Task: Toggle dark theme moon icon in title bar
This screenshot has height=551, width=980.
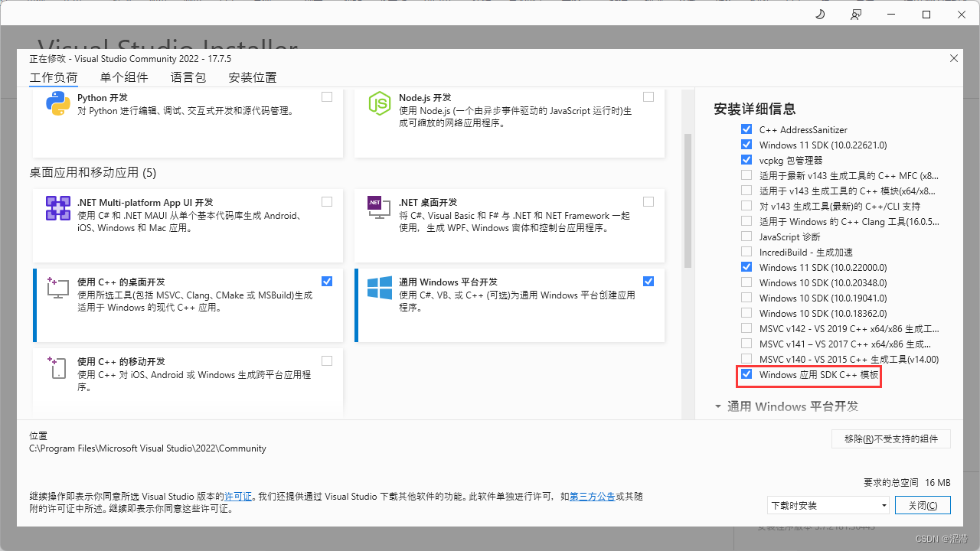Action: coord(820,15)
